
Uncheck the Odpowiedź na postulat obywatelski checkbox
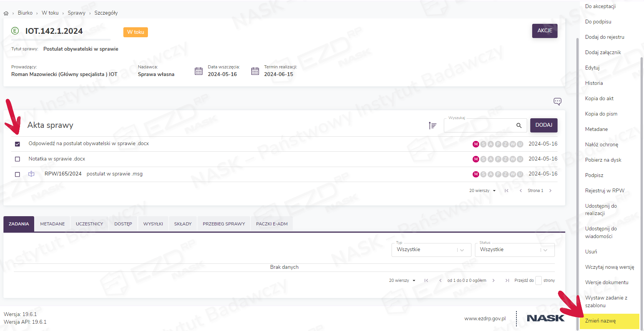pyautogui.click(x=17, y=144)
